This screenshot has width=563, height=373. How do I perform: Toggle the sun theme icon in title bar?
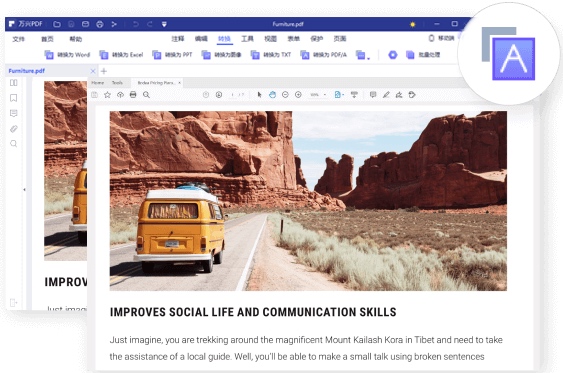click(x=413, y=24)
